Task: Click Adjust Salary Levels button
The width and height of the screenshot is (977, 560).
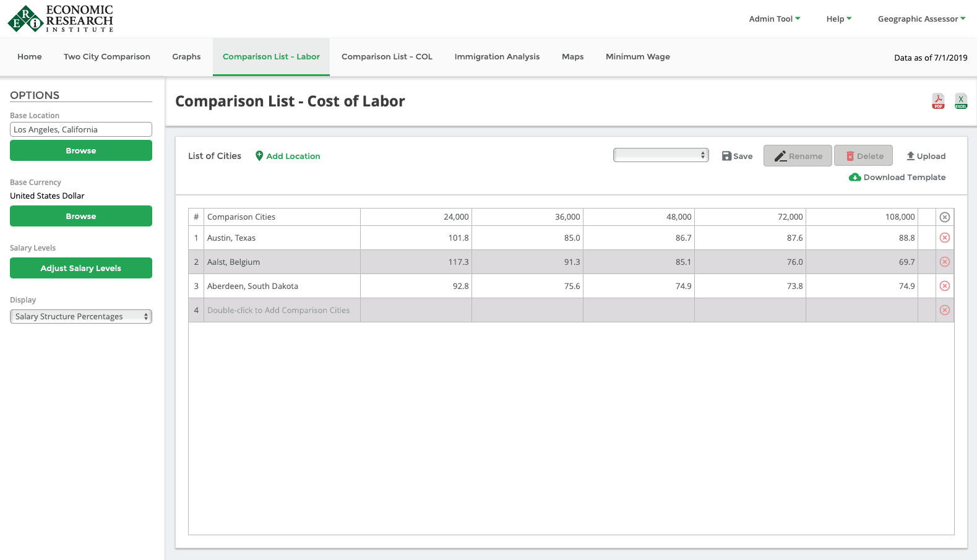Action: pyautogui.click(x=81, y=268)
